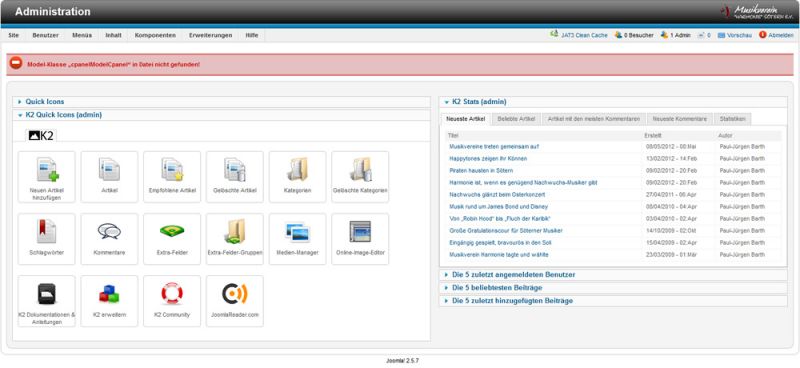Click the 0 Besucher visitors icon
Image resolution: width=800 pixels, height=368 pixels.
coord(618,35)
